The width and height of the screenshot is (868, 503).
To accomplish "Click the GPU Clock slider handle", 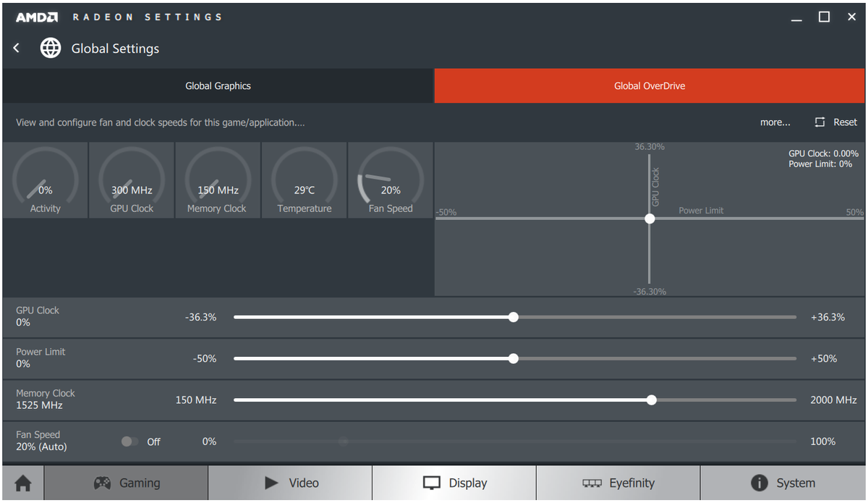I will click(x=514, y=317).
